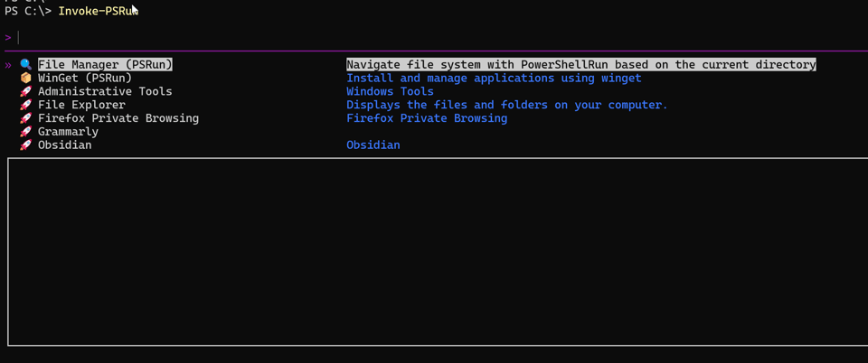Click the rocket icon next to Administrative Tools

coord(25,91)
